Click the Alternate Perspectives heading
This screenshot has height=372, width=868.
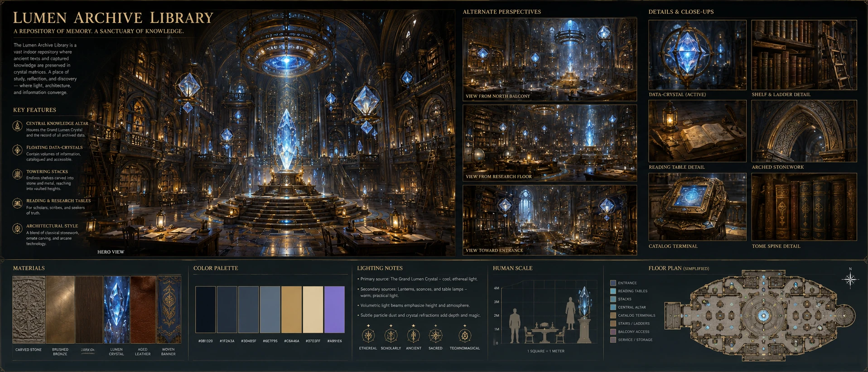tap(502, 12)
